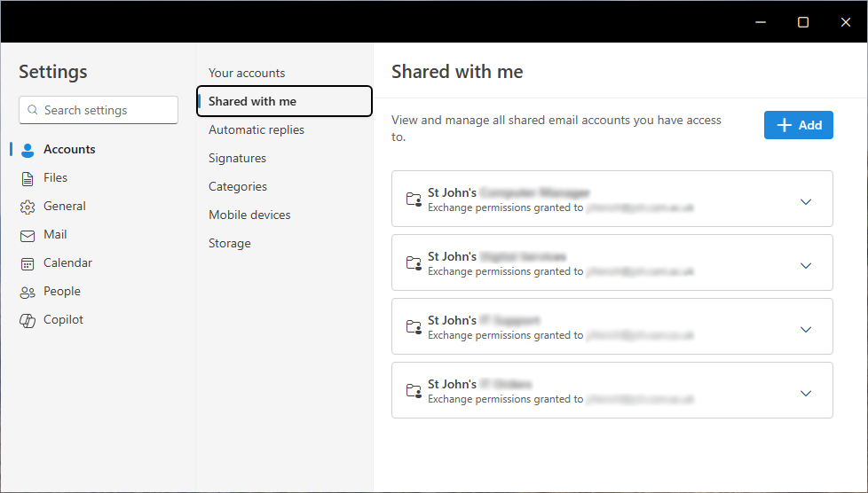Image resolution: width=868 pixels, height=493 pixels.
Task: Open People settings via contacts icon
Action: pos(28,292)
